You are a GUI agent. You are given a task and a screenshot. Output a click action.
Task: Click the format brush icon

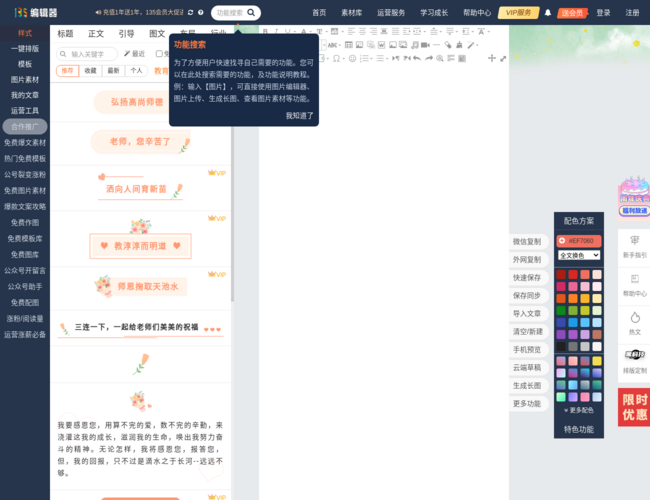coord(459,45)
